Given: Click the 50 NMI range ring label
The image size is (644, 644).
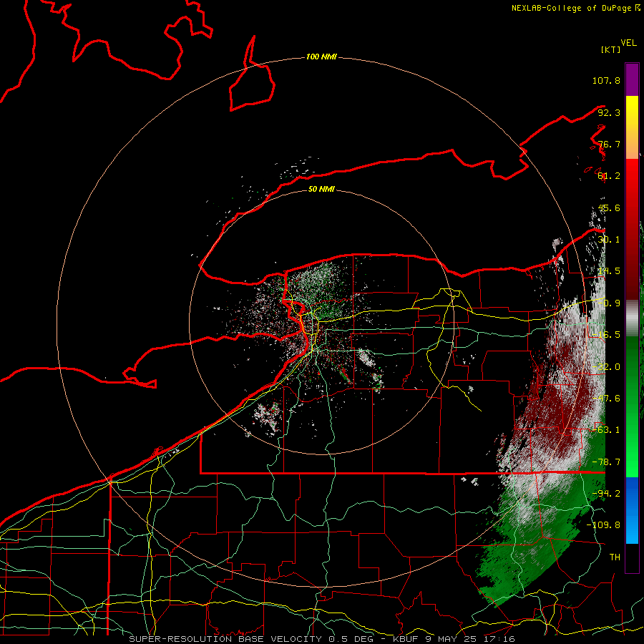Looking at the screenshot, I should 321,189.
